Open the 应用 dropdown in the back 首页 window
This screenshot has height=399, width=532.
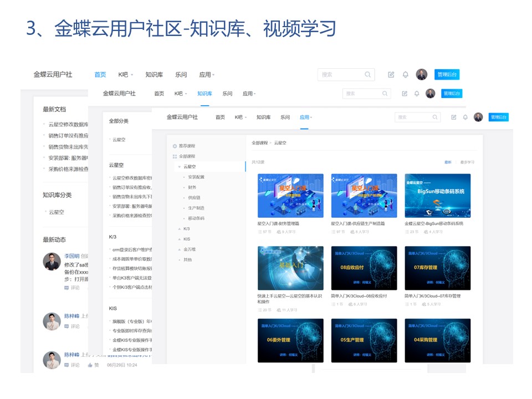(x=207, y=75)
